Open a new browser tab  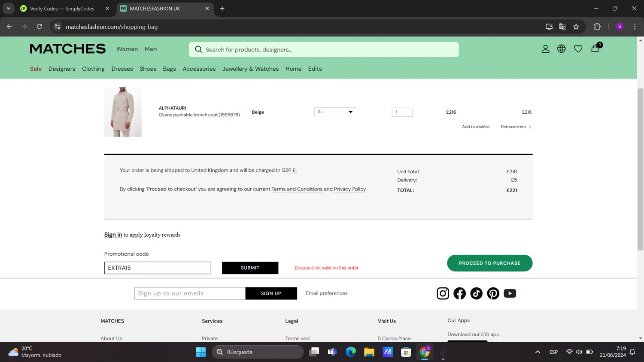(222, 9)
